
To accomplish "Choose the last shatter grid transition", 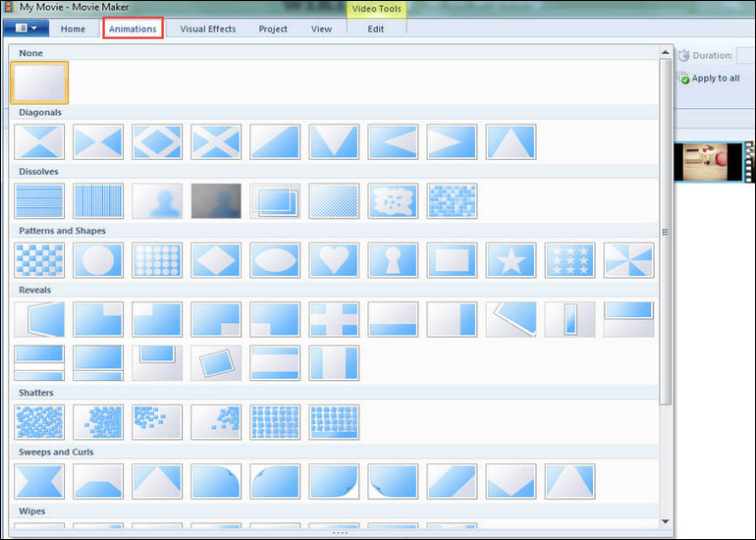I will pos(334,422).
